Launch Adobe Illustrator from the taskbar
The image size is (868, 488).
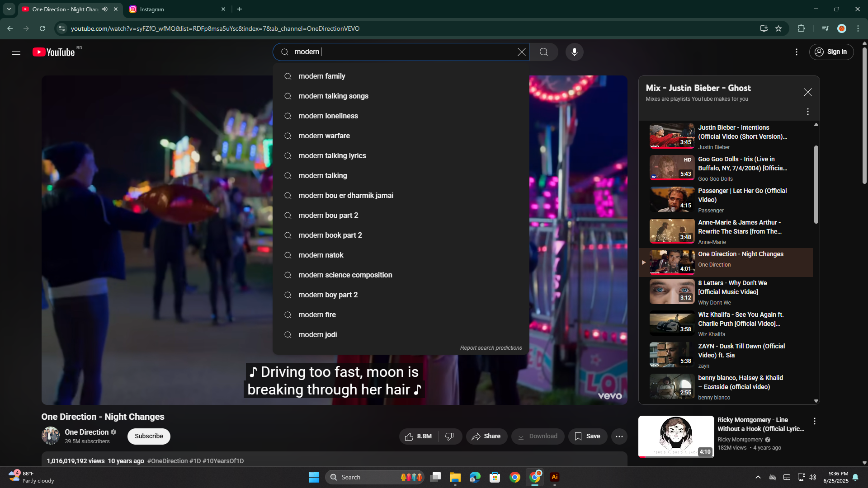[x=555, y=477]
